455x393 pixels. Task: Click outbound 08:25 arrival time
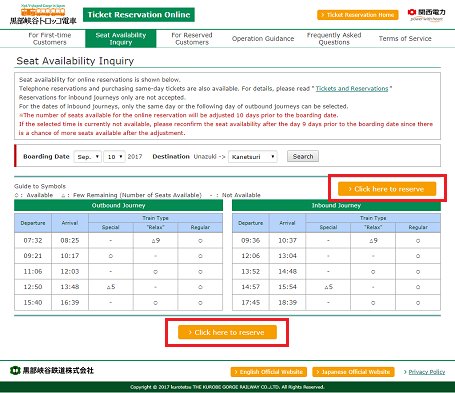click(70, 240)
